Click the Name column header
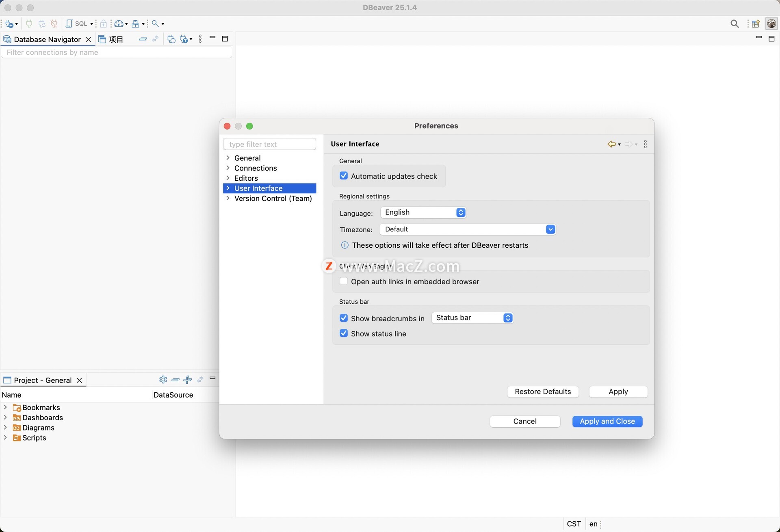Viewport: 780px width, 532px height. 76,395
